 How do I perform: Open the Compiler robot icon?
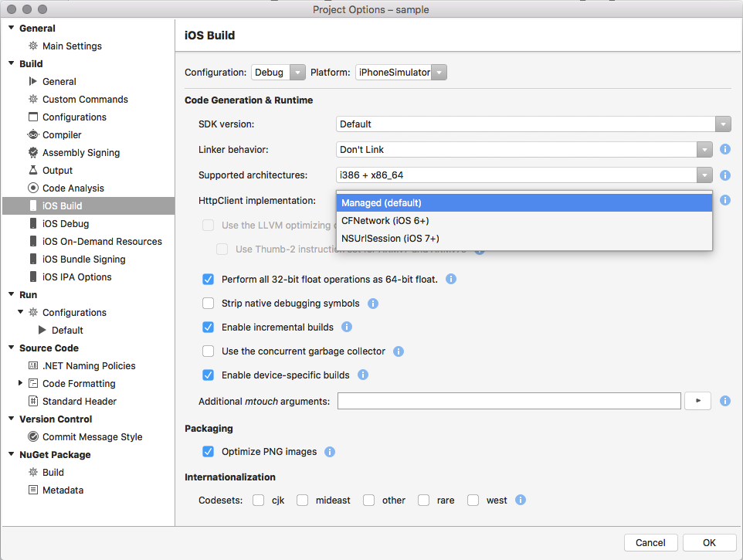pyautogui.click(x=33, y=134)
